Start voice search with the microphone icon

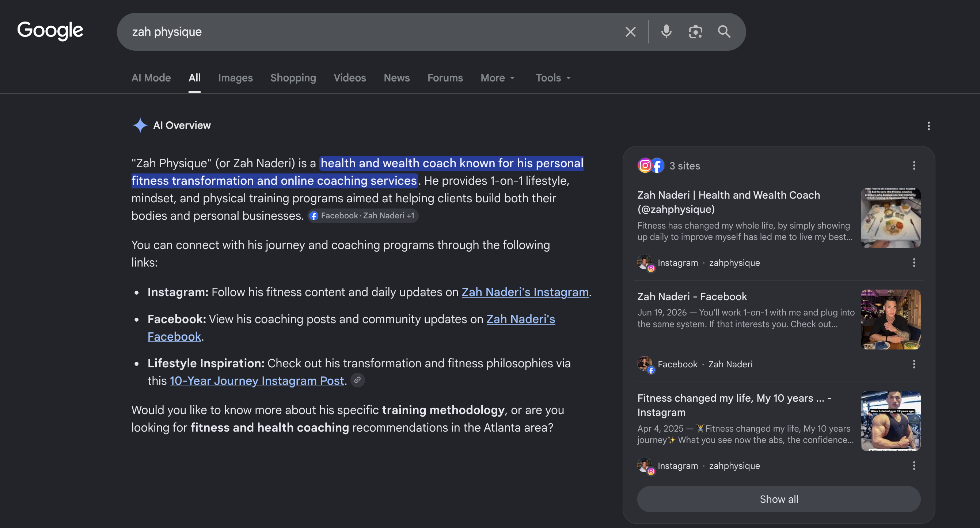click(x=666, y=32)
